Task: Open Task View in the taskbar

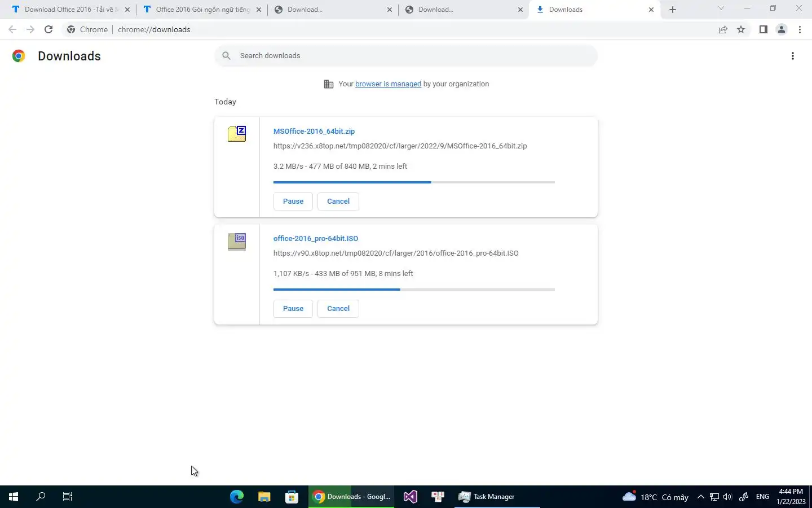Action: click(x=68, y=497)
